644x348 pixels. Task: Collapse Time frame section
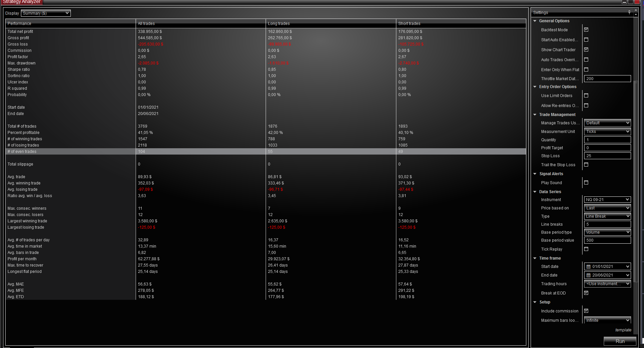(x=535, y=258)
